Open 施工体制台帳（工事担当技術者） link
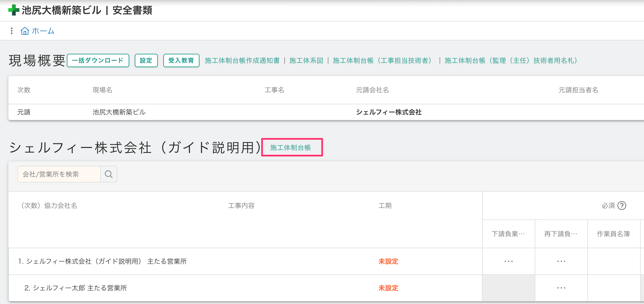 coord(382,60)
